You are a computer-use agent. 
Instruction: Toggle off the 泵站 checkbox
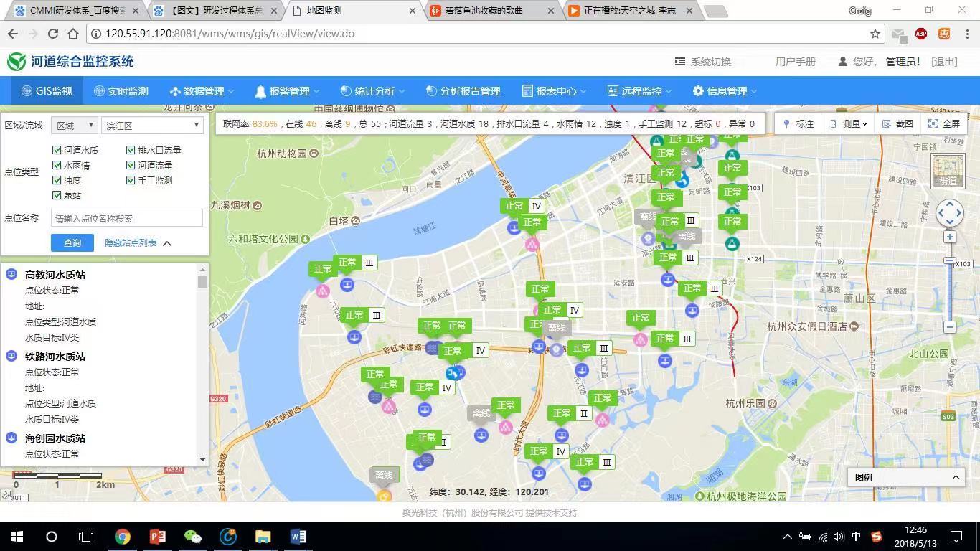point(56,195)
